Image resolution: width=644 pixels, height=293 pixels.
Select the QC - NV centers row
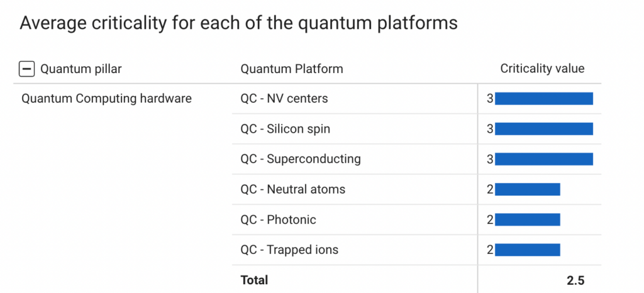tap(284, 99)
